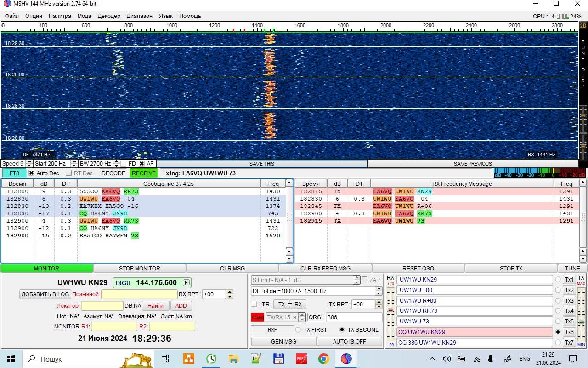Open the green clock taskbar app
The height and width of the screenshot is (368, 588).
coord(211,358)
